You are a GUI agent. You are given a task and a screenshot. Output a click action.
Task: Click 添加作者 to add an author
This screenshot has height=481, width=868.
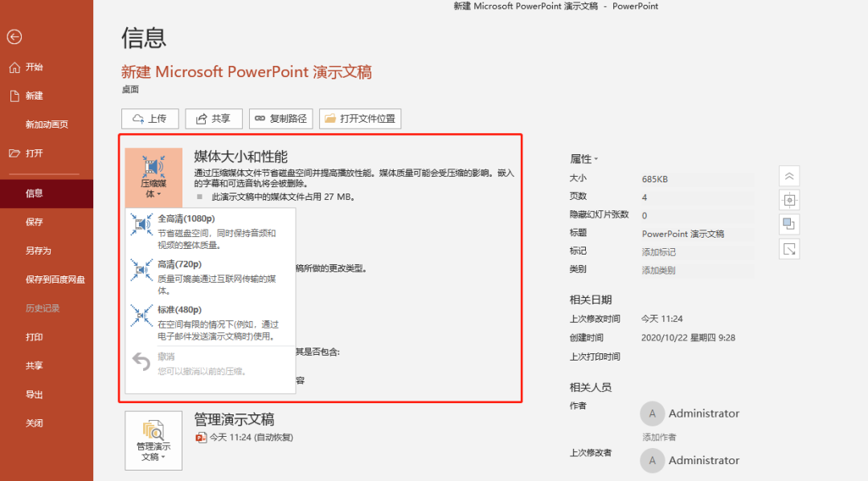pyautogui.click(x=658, y=437)
